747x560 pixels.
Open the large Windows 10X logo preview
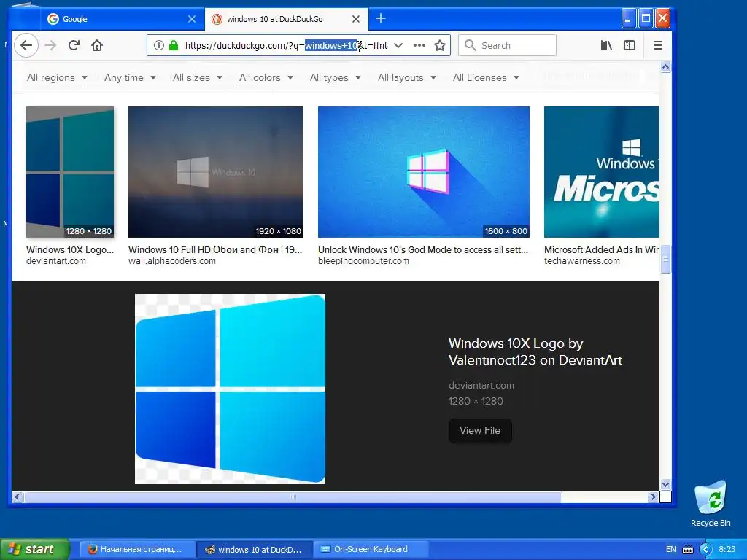230,389
